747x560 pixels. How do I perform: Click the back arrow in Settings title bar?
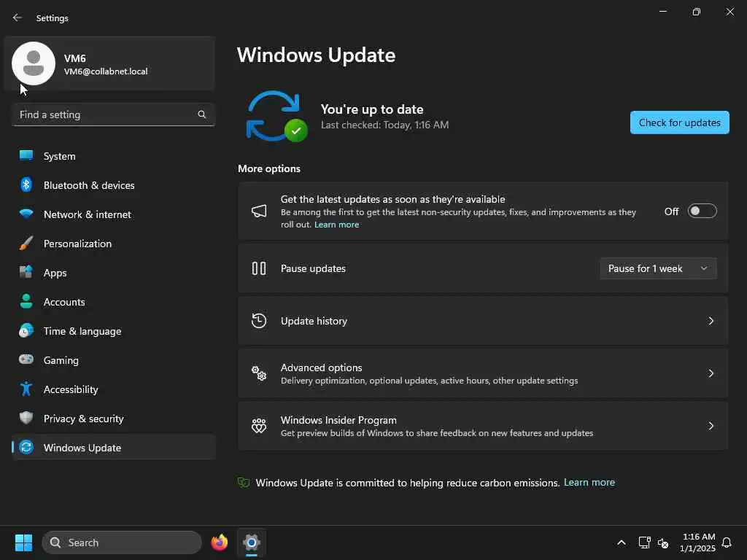pos(18,17)
